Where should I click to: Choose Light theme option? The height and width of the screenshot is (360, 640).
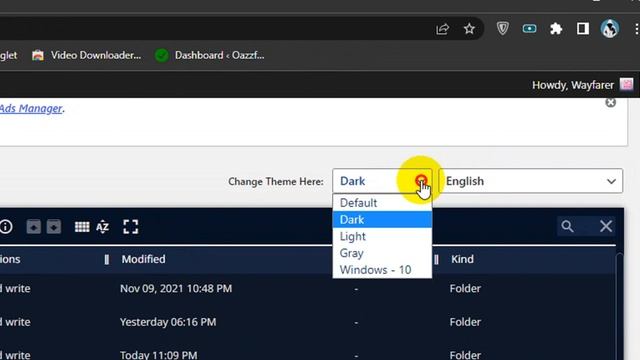tap(382, 236)
